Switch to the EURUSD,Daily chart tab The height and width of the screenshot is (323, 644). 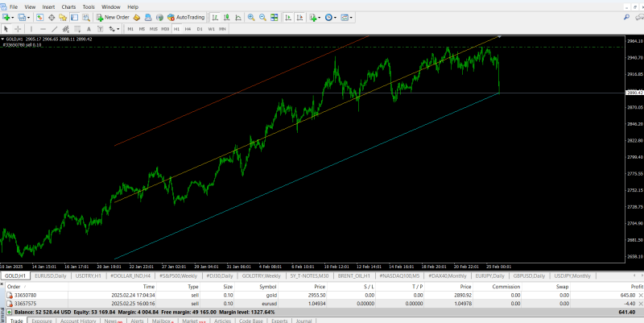(50, 275)
